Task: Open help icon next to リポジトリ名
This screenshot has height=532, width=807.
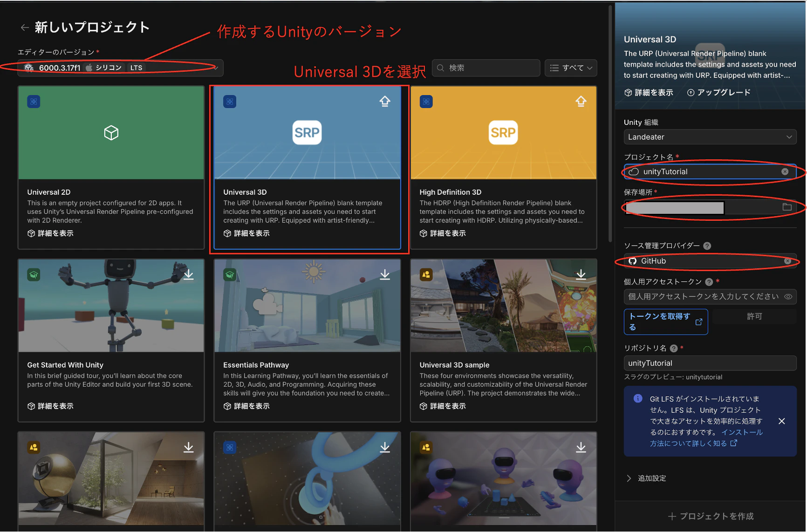Action: [x=674, y=348]
